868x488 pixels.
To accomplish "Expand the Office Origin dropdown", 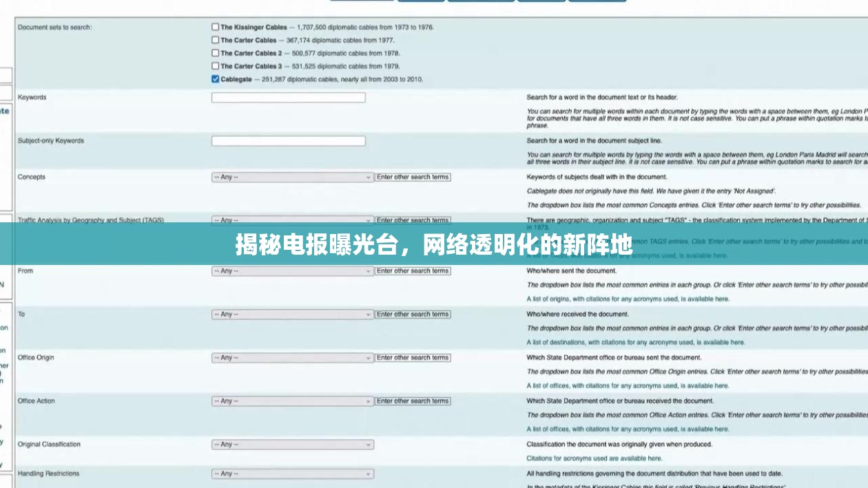I will click(x=292, y=358).
